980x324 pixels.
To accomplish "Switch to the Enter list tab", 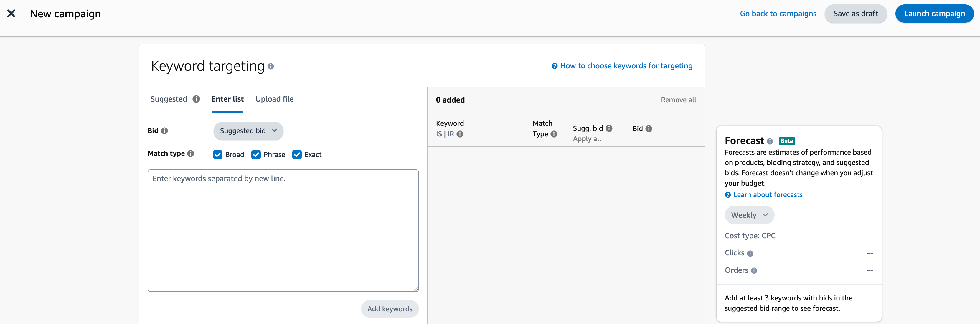I will pyautogui.click(x=227, y=99).
